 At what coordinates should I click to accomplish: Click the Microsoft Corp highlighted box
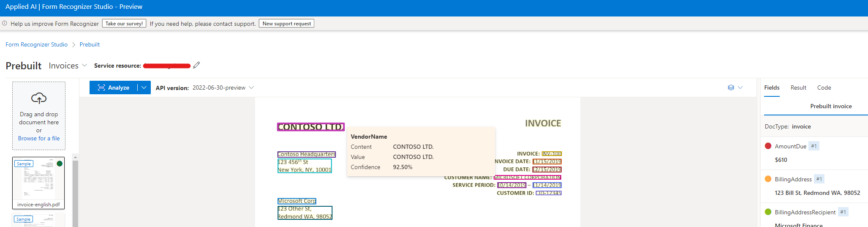click(297, 201)
